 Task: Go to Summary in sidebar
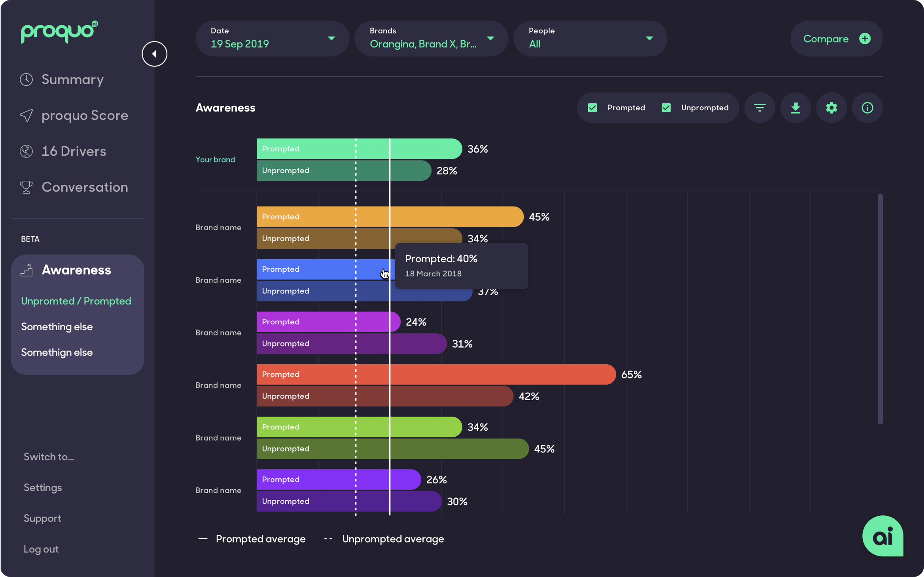[x=72, y=79]
